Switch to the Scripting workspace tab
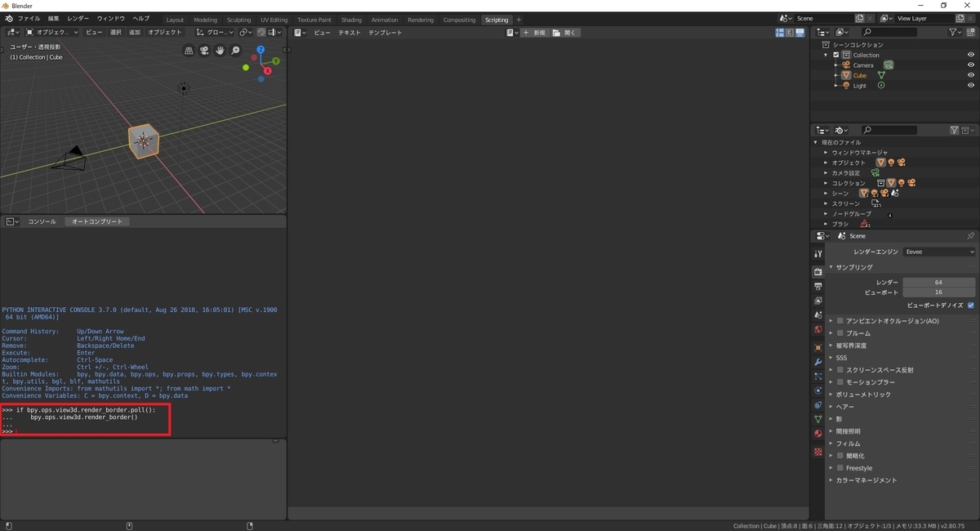Viewport: 980px width, 531px height. pyautogui.click(x=496, y=20)
